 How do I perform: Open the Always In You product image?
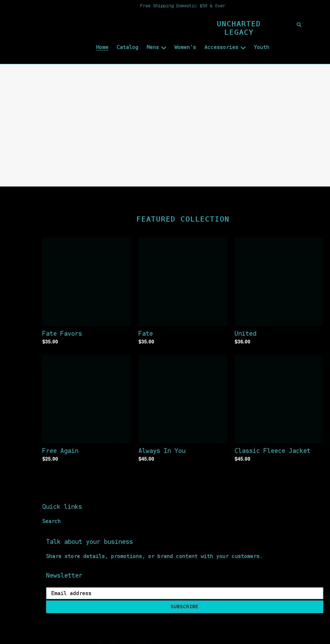click(x=183, y=399)
